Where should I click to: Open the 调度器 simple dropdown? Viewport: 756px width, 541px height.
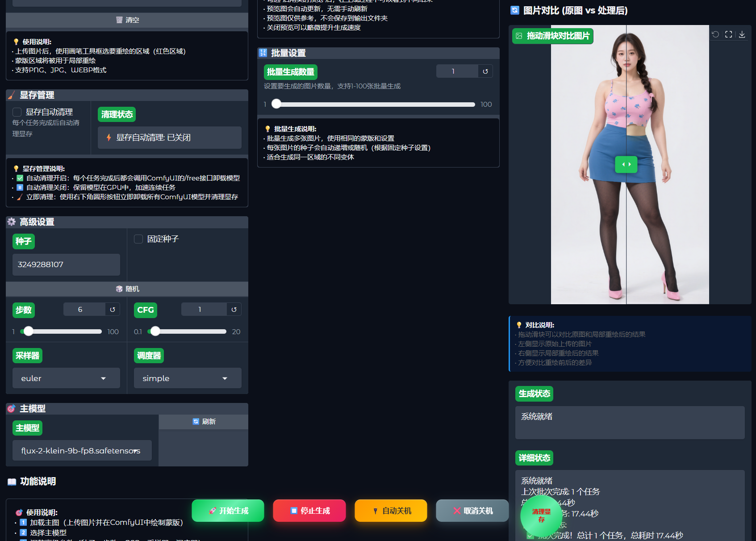[x=188, y=378]
